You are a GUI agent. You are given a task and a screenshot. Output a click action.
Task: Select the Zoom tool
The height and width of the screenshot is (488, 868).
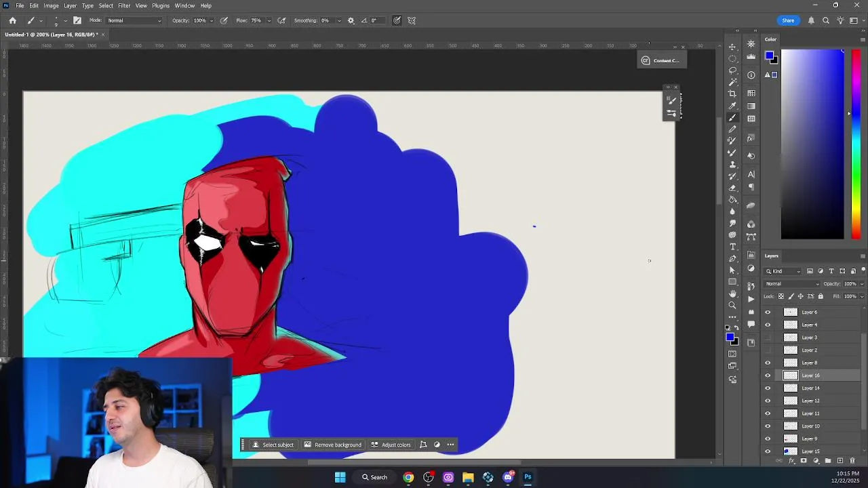(x=732, y=305)
